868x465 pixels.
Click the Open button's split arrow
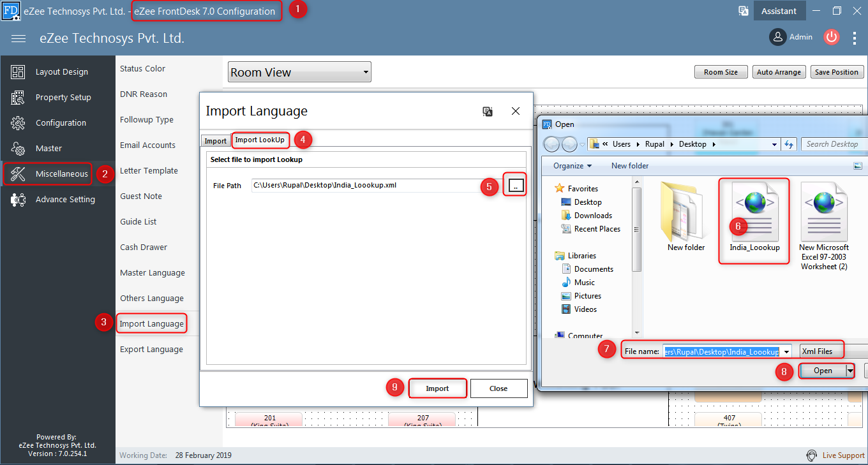click(x=850, y=371)
